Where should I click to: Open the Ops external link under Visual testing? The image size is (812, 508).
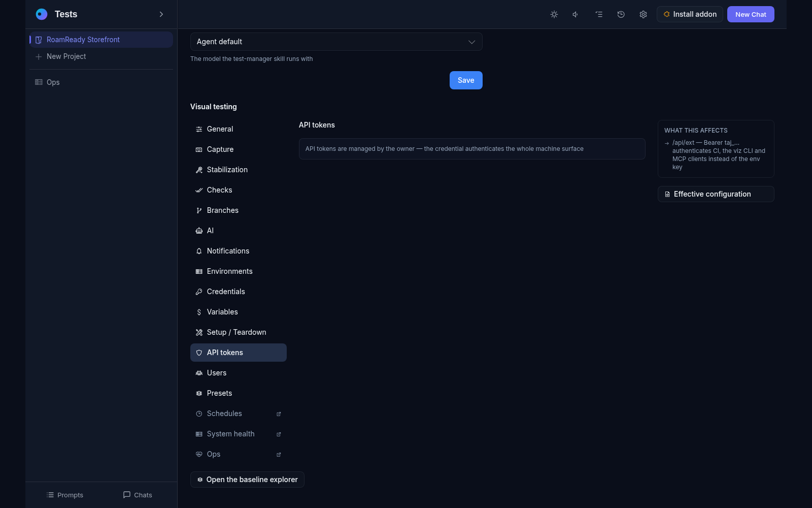click(239, 454)
